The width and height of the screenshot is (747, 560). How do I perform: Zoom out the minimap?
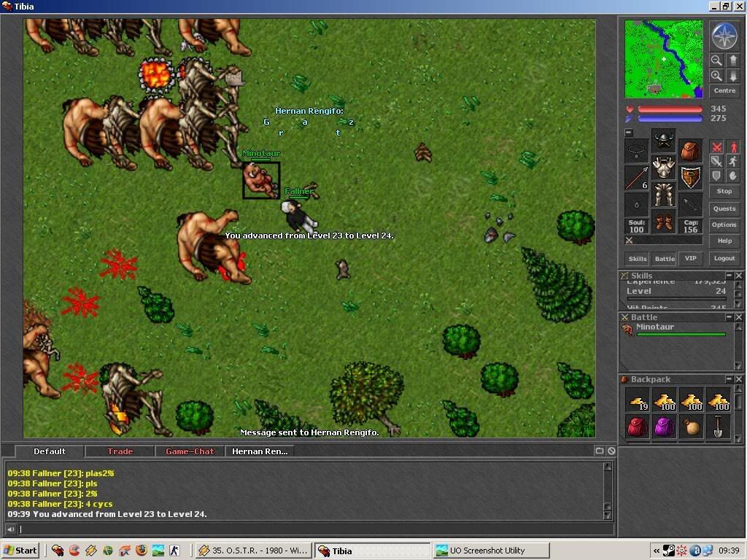pyautogui.click(x=716, y=61)
